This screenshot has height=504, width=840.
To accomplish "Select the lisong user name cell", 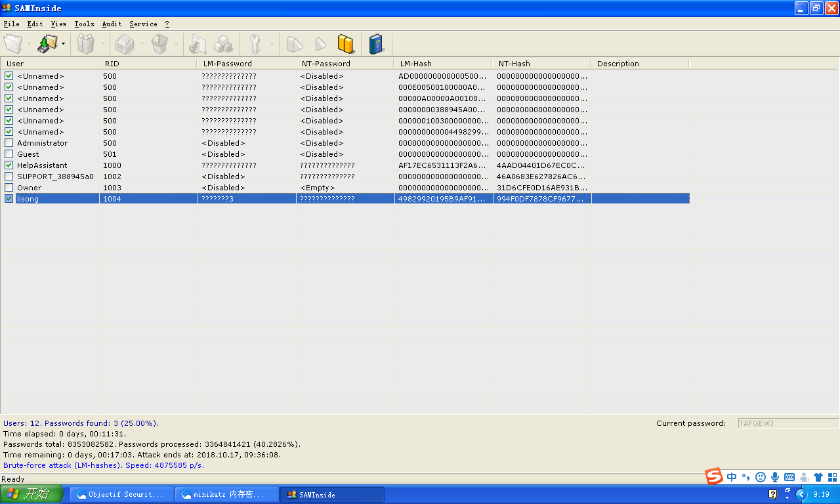I will (x=28, y=199).
